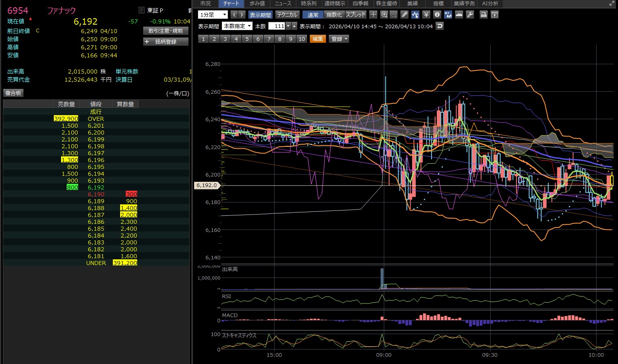618x364 pixels.
Task: Open chart settings wrench icon
Action: tap(470, 15)
